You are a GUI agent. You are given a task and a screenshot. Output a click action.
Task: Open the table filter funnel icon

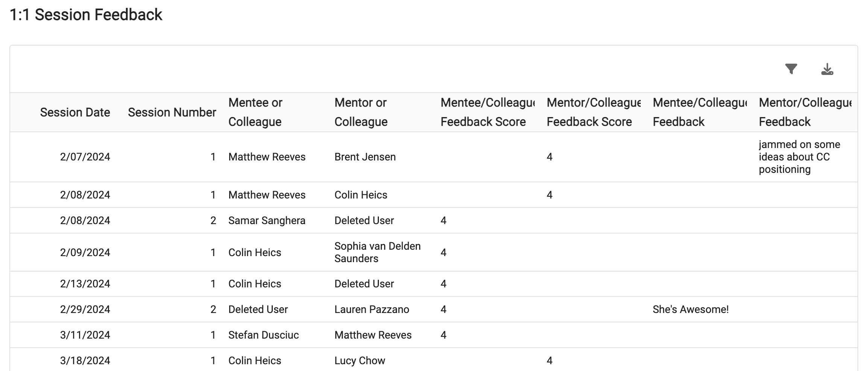coord(791,69)
